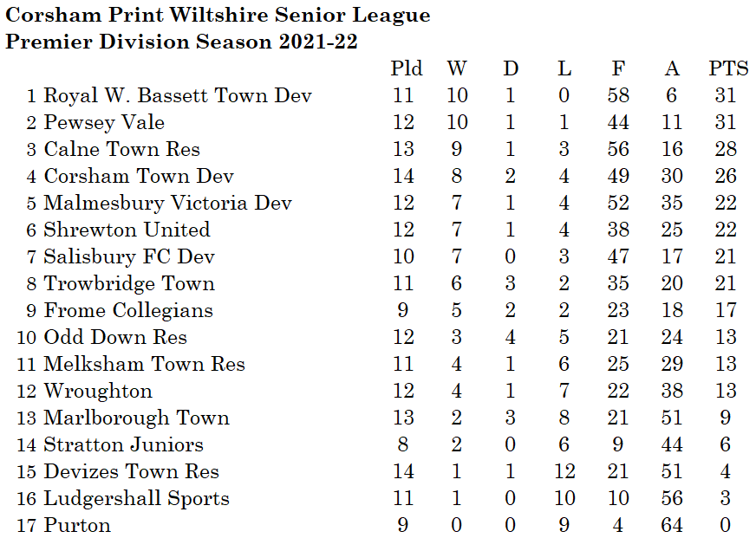Click the Premier Division Season 2021-22 heading
Image resolution: width=756 pixels, height=538 pixels.
point(181,42)
